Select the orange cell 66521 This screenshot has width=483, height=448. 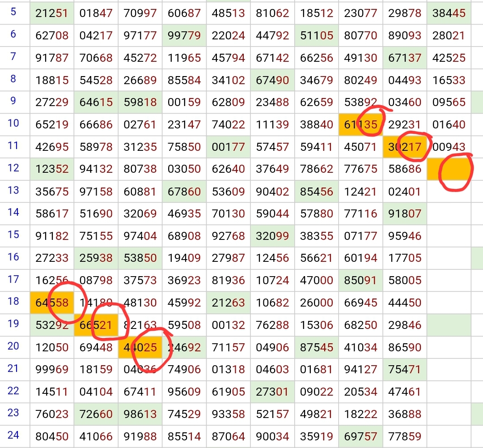pos(96,325)
